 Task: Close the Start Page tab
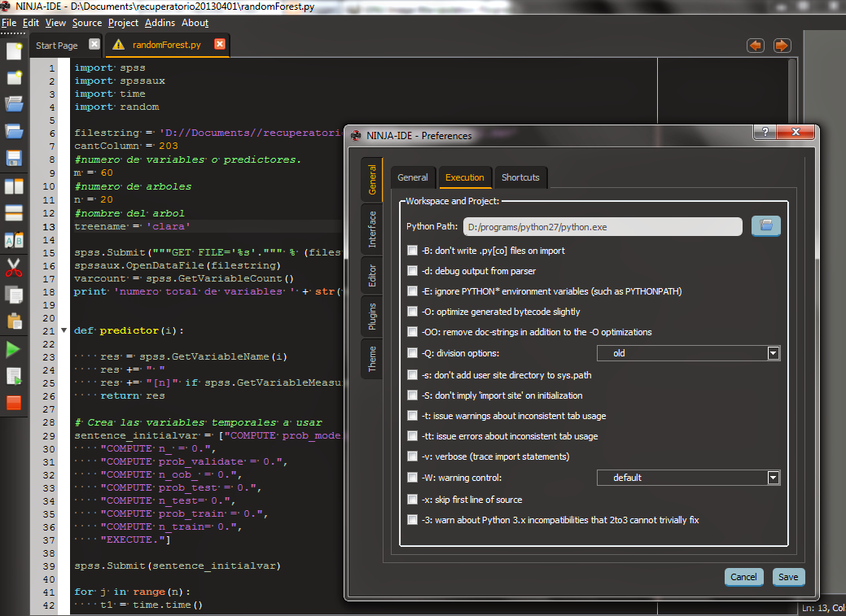pos(94,44)
